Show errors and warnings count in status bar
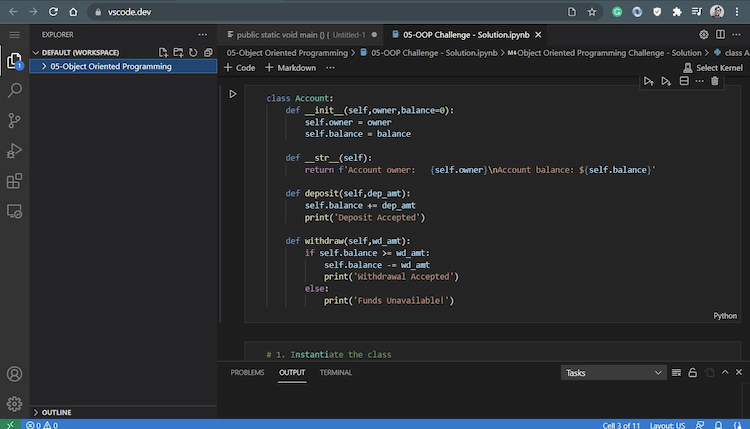 pyautogui.click(x=42, y=425)
